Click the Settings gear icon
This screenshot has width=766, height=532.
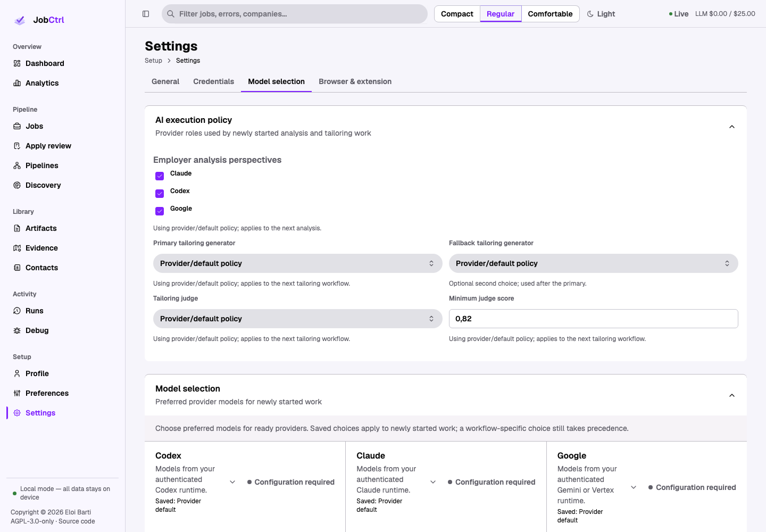17,413
